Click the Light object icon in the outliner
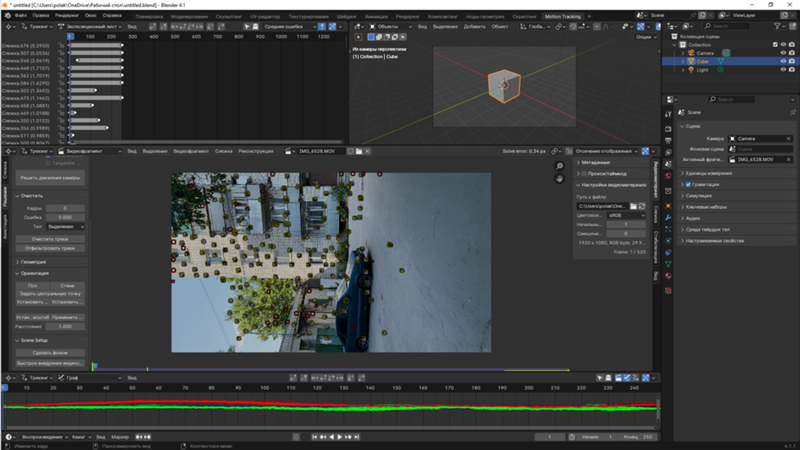 coord(691,70)
